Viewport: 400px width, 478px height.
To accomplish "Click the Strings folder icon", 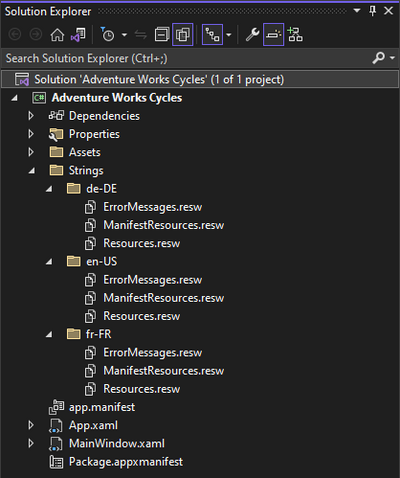I will 56,170.
